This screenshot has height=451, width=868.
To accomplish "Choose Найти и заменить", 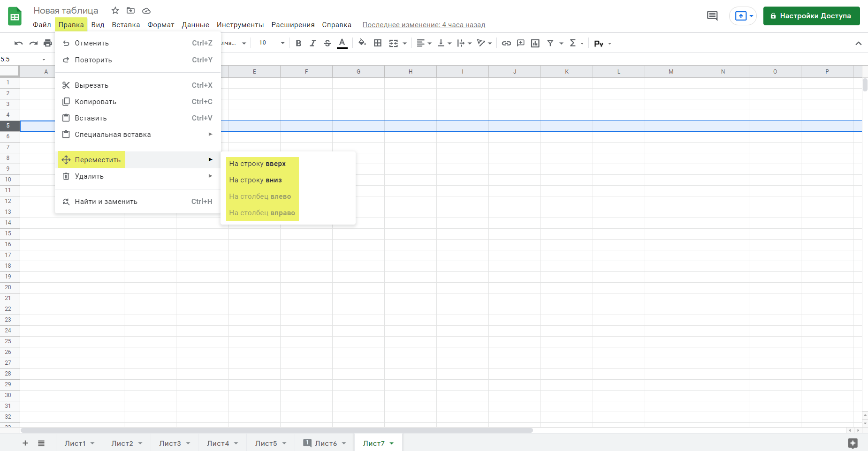I will (137, 202).
